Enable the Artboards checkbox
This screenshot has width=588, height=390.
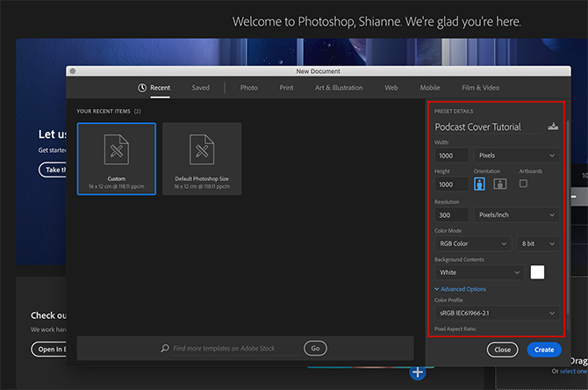(x=524, y=184)
